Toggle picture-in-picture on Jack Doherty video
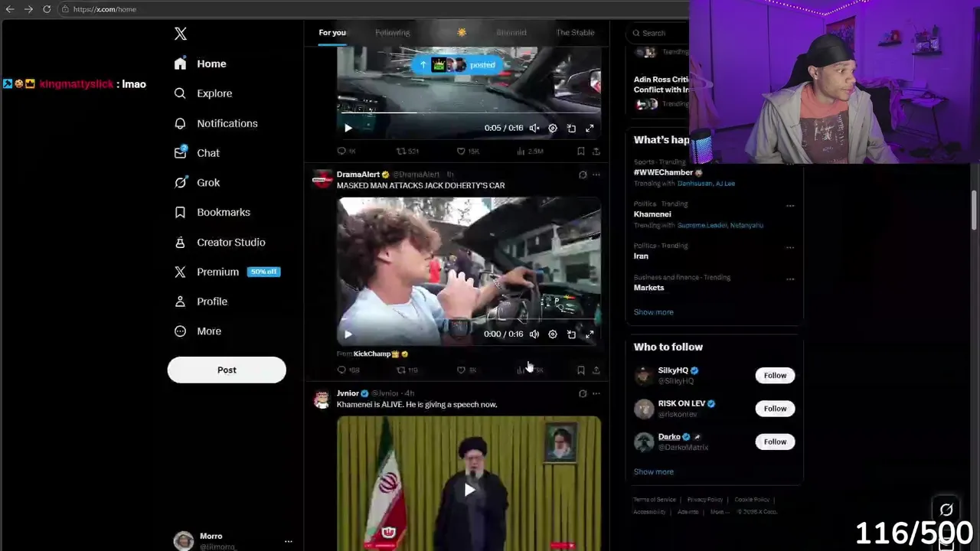The width and height of the screenshot is (980, 551). 571,334
